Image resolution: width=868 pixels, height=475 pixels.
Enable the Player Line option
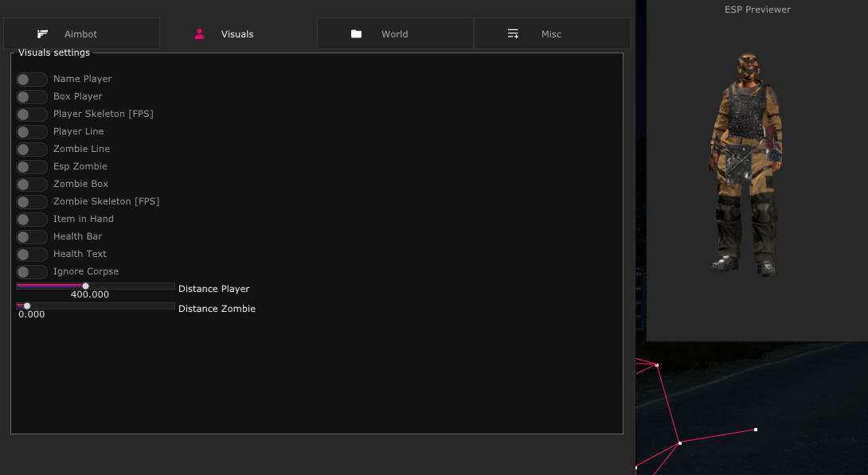32,131
